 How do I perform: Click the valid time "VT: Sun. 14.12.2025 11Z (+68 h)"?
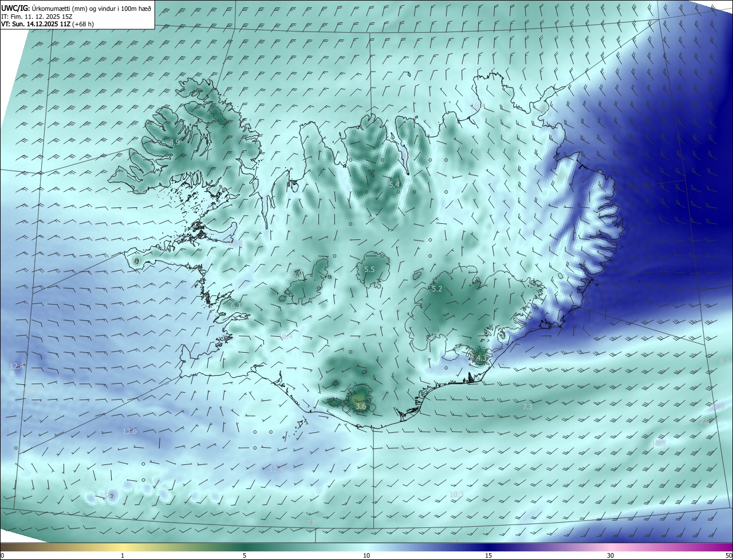tap(48, 24)
